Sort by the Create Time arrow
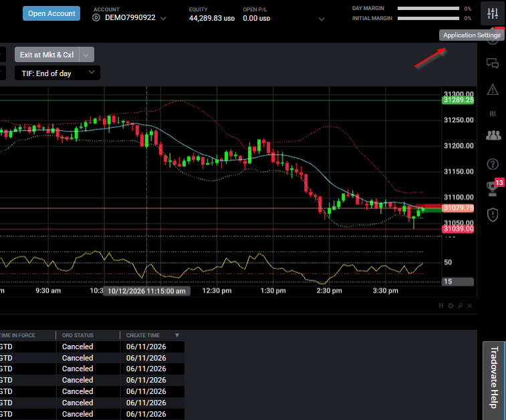Viewport: 506px width, 420px height. coord(177,335)
